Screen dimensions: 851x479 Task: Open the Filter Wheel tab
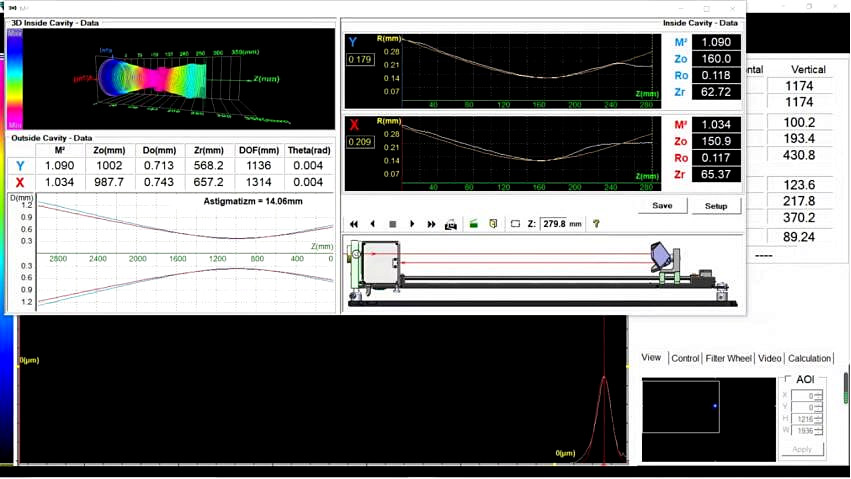click(729, 358)
